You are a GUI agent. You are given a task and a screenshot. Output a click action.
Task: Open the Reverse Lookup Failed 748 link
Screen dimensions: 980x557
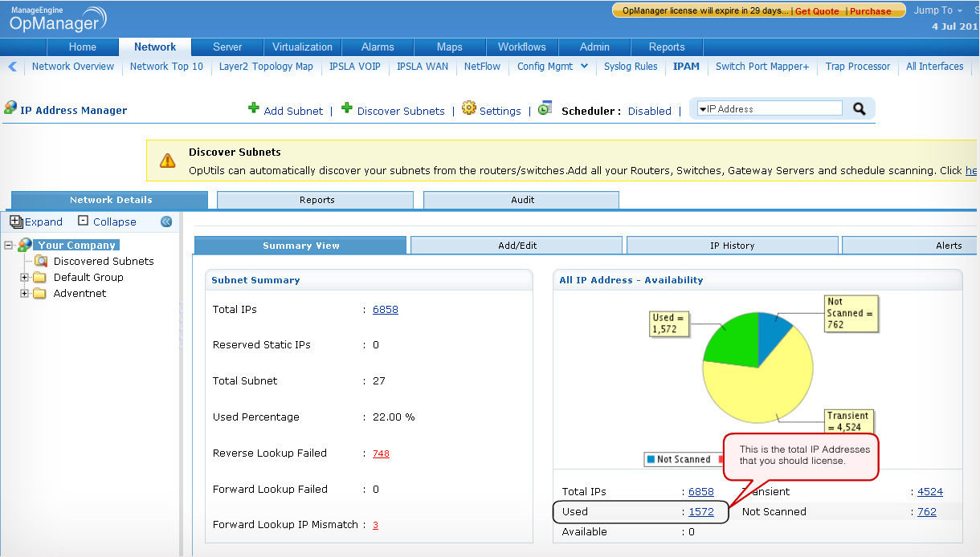[x=381, y=453]
